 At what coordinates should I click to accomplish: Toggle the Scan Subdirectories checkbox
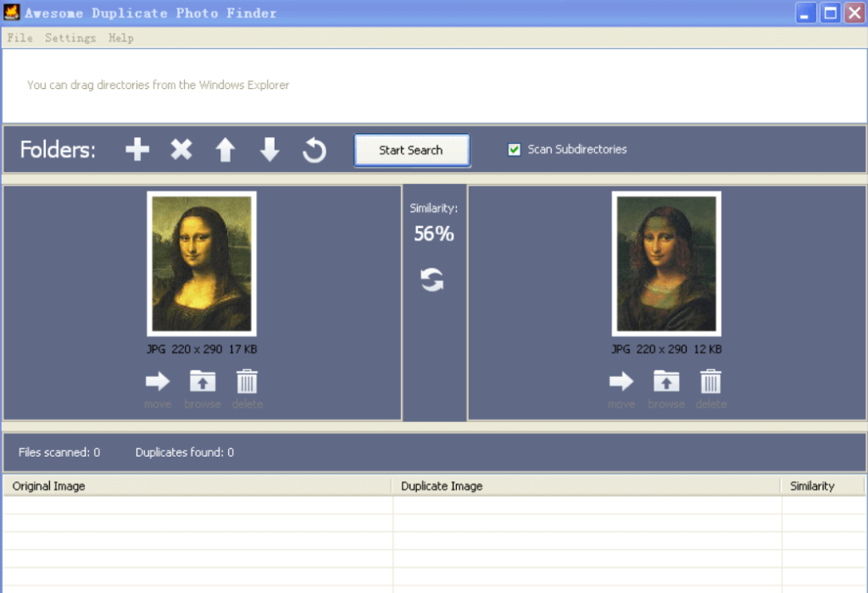515,149
